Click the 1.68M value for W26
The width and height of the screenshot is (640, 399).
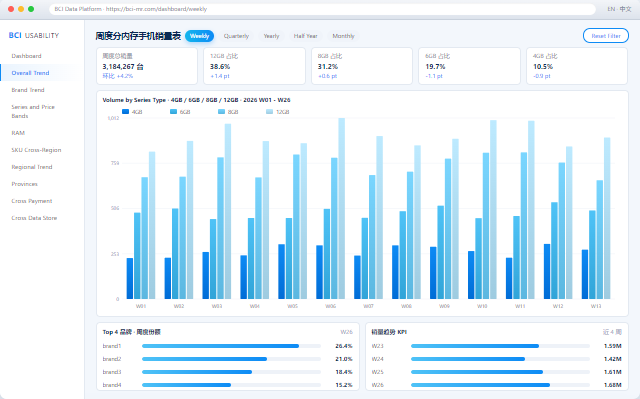613,385
